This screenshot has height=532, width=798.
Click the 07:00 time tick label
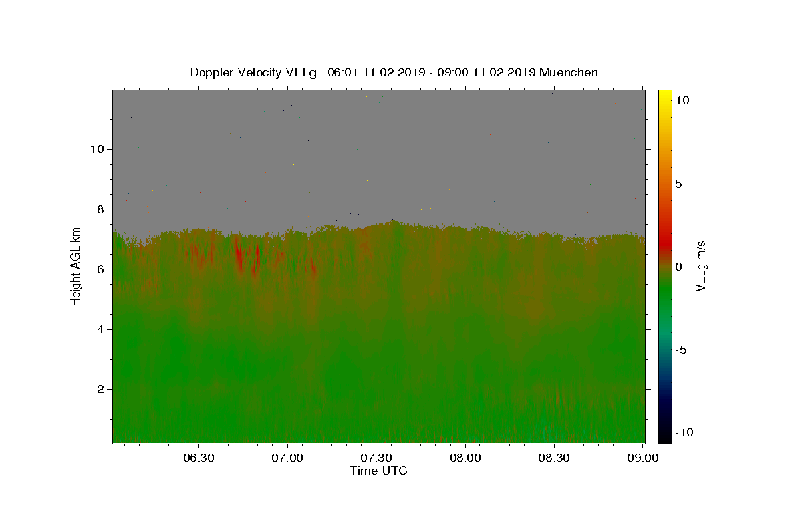click(287, 458)
